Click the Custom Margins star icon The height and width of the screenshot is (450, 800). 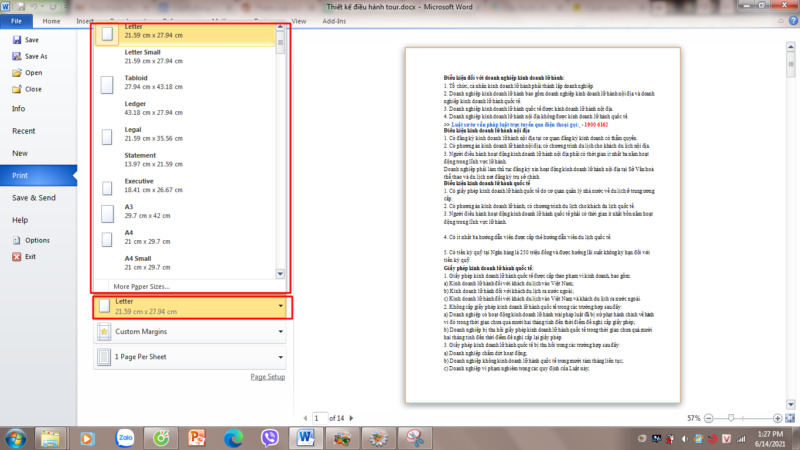coord(104,332)
